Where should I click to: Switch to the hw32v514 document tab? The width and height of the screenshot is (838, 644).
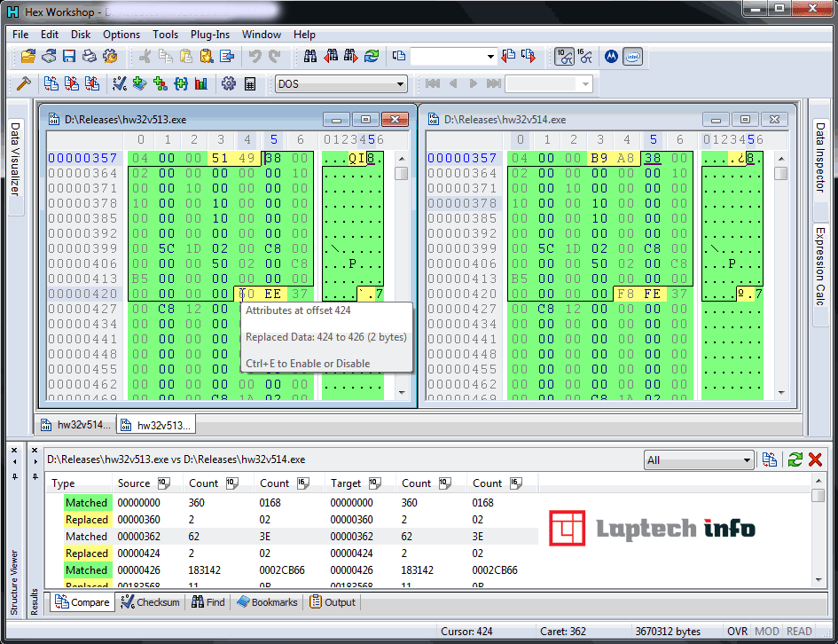(x=76, y=425)
